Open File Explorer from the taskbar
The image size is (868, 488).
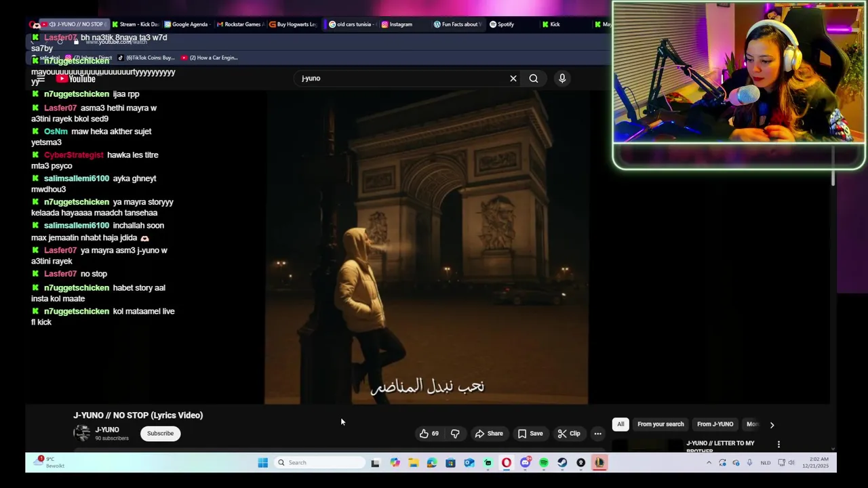point(413,463)
